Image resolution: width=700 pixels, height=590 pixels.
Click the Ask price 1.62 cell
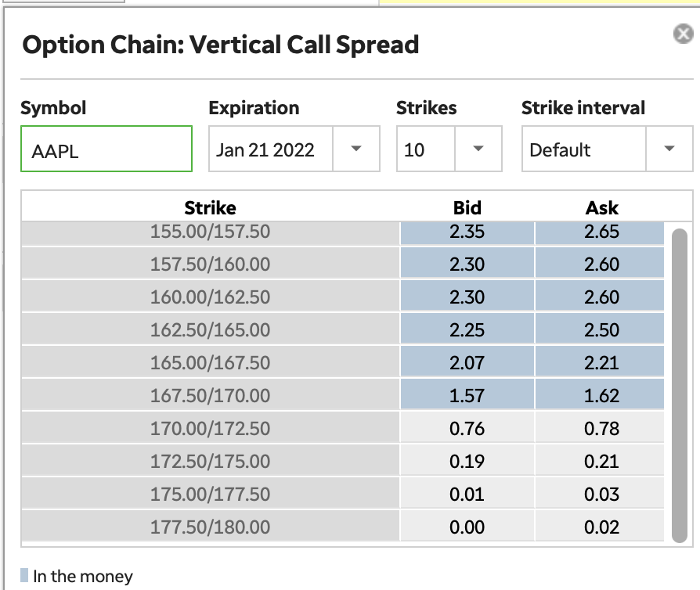pos(600,396)
